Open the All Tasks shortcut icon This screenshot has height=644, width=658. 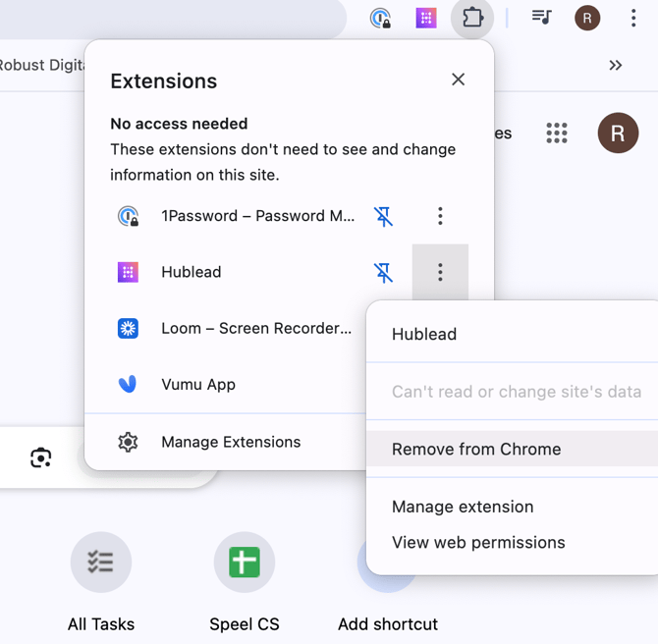click(x=101, y=563)
